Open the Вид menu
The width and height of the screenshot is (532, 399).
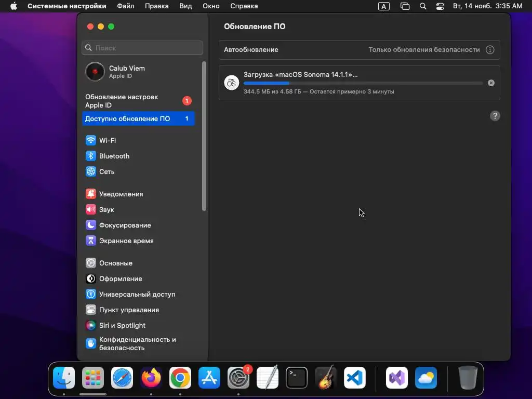coord(185,6)
